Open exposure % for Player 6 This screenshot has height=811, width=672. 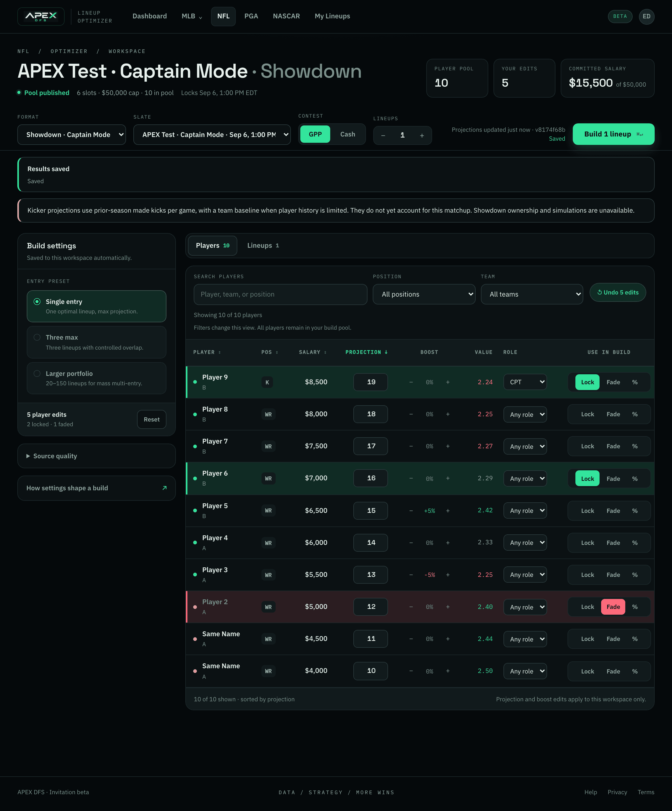coord(634,478)
